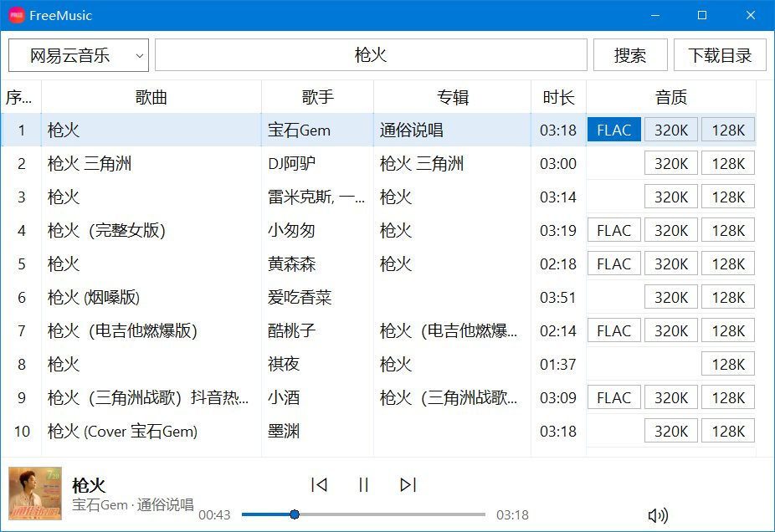This screenshot has height=532, width=775.
Task: Choose 320K for 黄森森 track
Action: click(x=670, y=263)
